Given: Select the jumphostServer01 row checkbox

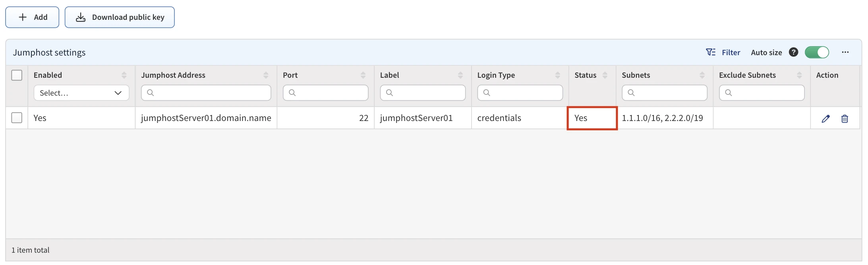Looking at the screenshot, I should [x=17, y=118].
